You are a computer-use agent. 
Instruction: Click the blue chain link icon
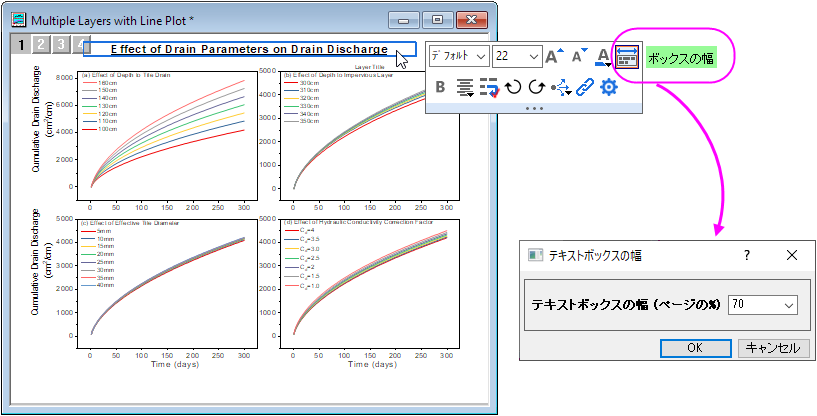585,87
